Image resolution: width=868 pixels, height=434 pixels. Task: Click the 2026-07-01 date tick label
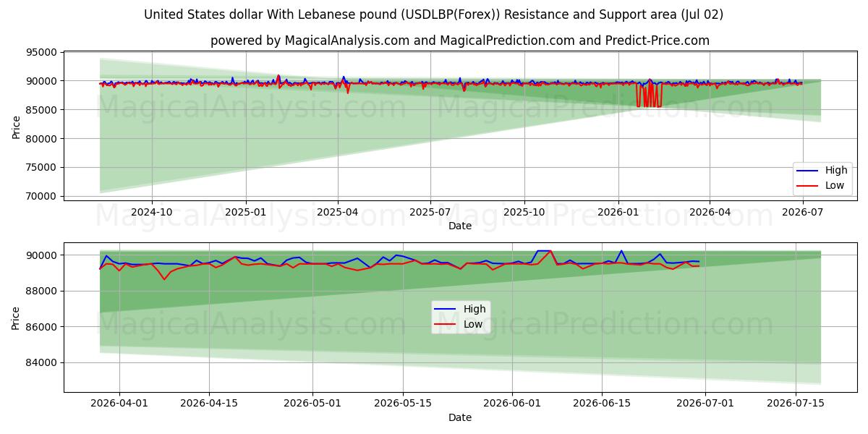pos(705,403)
